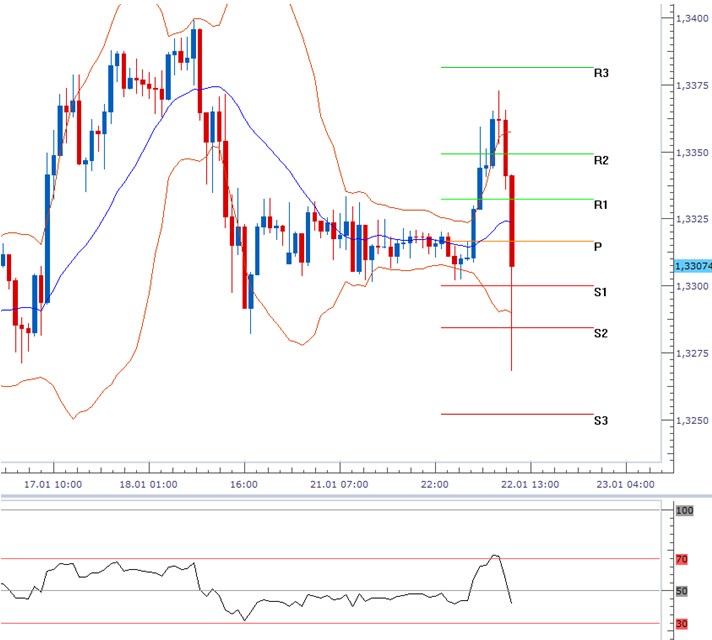
Task: Click the S3 support level label
Action: click(x=601, y=421)
